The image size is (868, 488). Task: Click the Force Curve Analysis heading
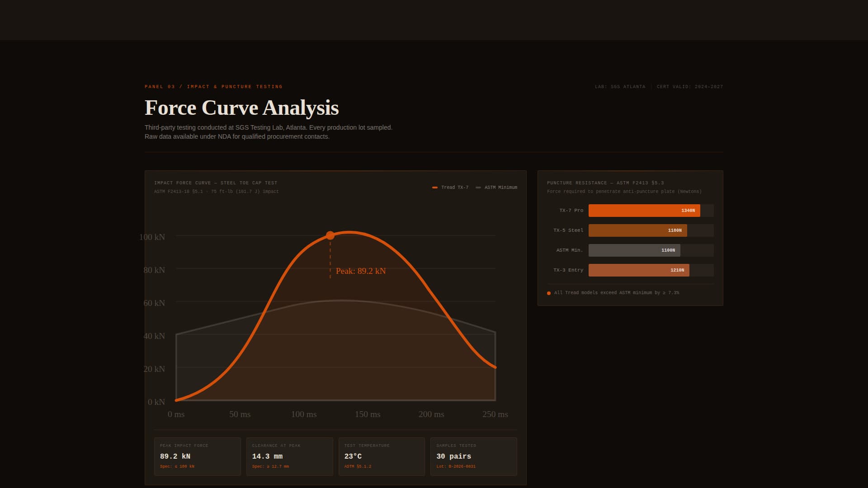pyautogui.click(x=241, y=108)
